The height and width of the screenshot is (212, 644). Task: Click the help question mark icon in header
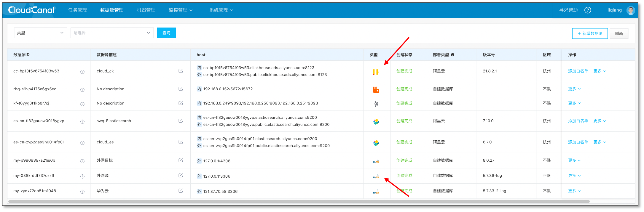click(587, 10)
